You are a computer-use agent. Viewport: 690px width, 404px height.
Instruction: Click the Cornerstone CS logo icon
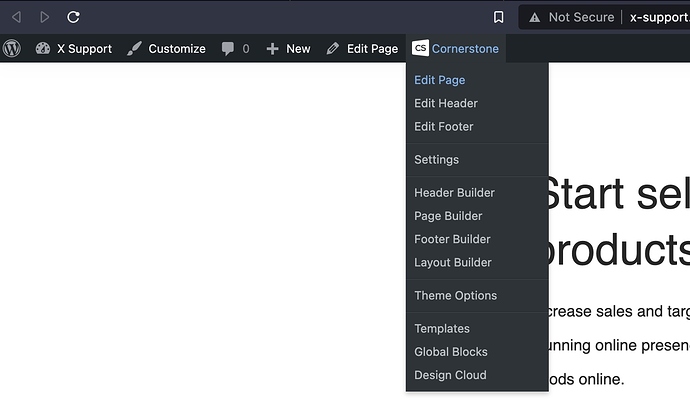pos(420,48)
